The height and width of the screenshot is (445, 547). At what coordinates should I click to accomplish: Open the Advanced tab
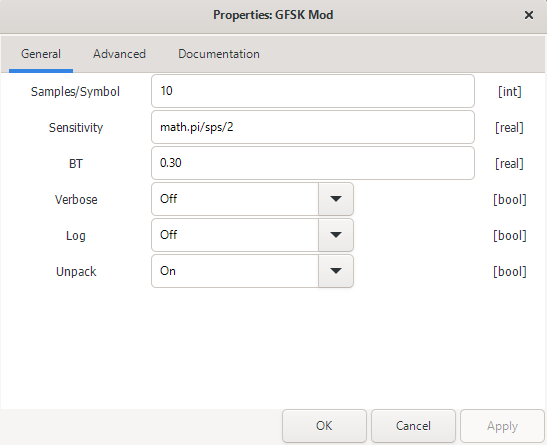[x=119, y=54]
